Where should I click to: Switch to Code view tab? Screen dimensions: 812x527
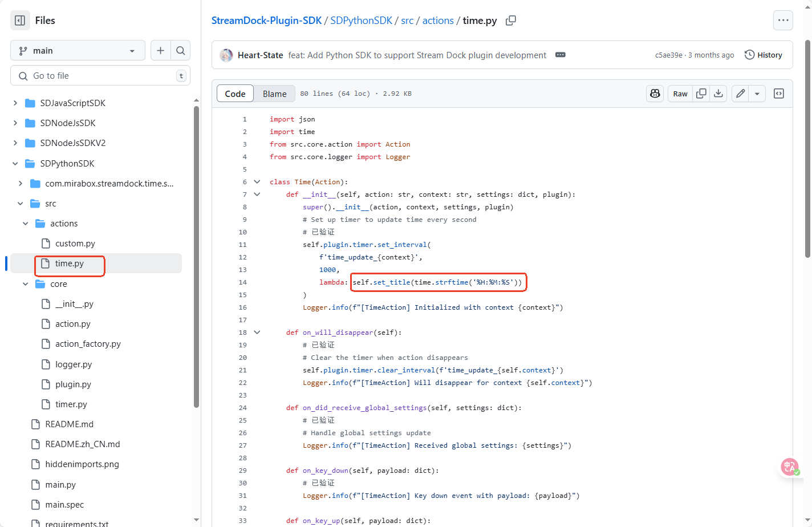point(235,94)
